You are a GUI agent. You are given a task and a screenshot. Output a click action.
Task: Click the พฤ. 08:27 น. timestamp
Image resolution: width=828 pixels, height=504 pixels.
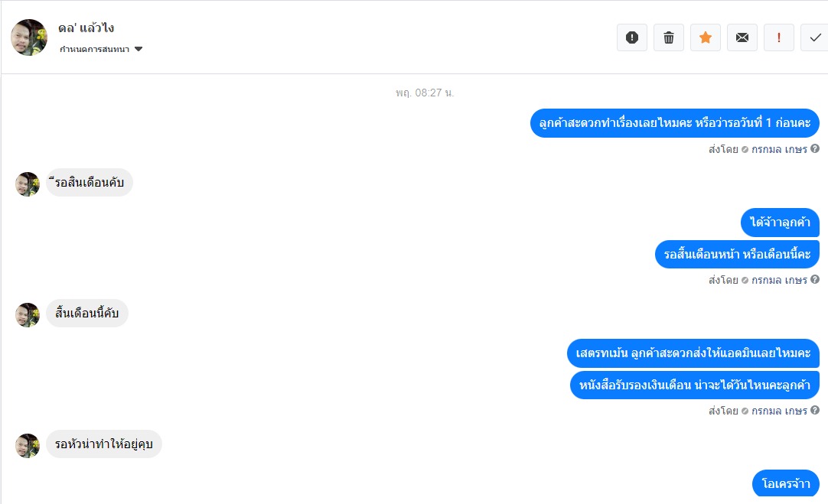[x=425, y=93]
